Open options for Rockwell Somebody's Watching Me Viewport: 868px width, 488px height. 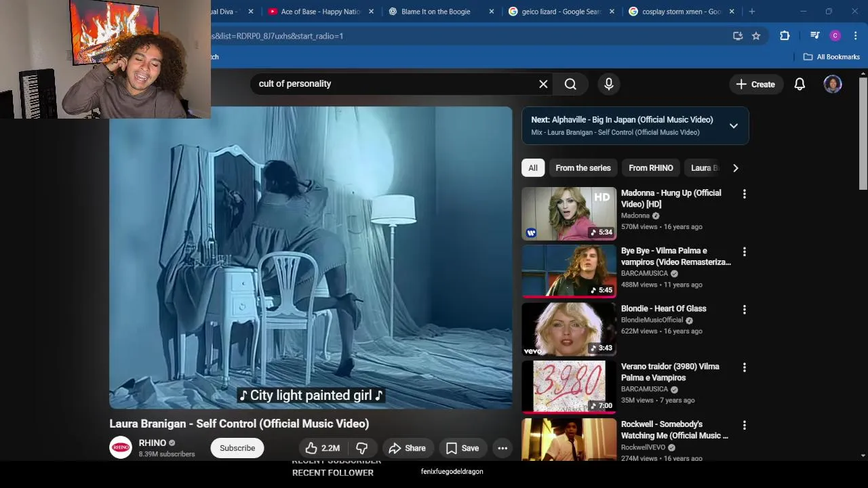click(x=744, y=426)
